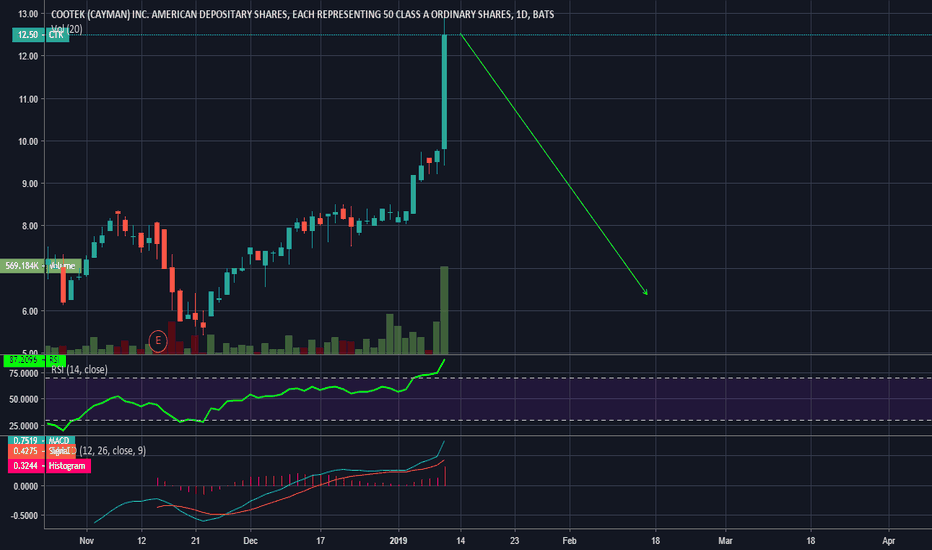The height and width of the screenshot is (550, 932).
Task: Select the Vol (20) indicator label
Action: point(67,29)
